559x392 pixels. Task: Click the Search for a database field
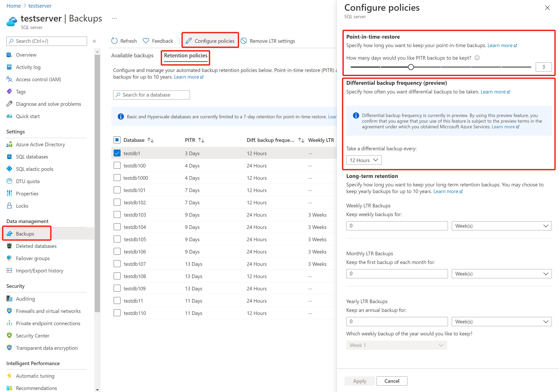152,95
